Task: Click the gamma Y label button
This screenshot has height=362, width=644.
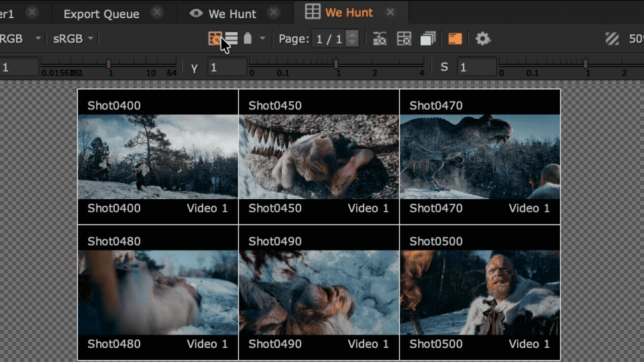Action: [195, 68]
